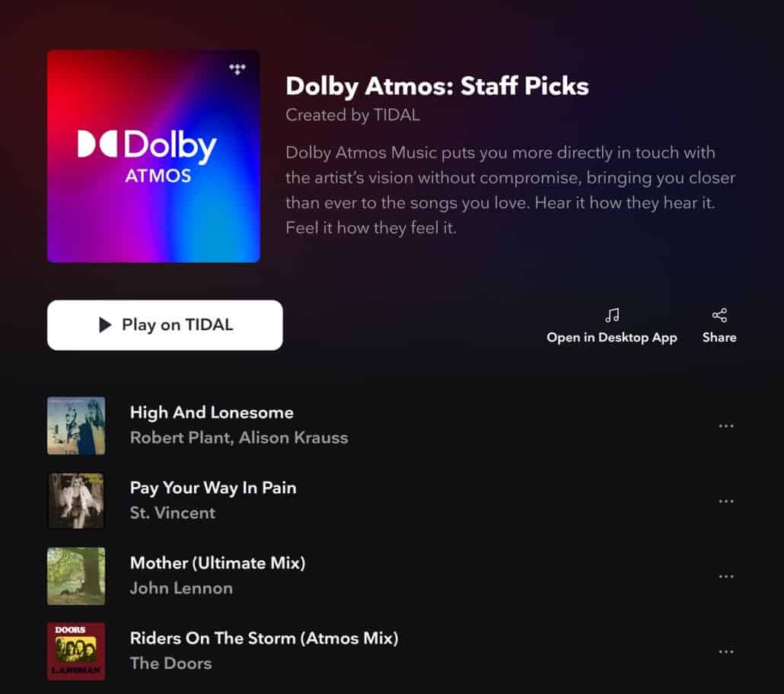Image resolution: width=784 pixels, height=694 pixels.
Task: Open the St. Vincent artist link
Action: (x=173, y=513)
